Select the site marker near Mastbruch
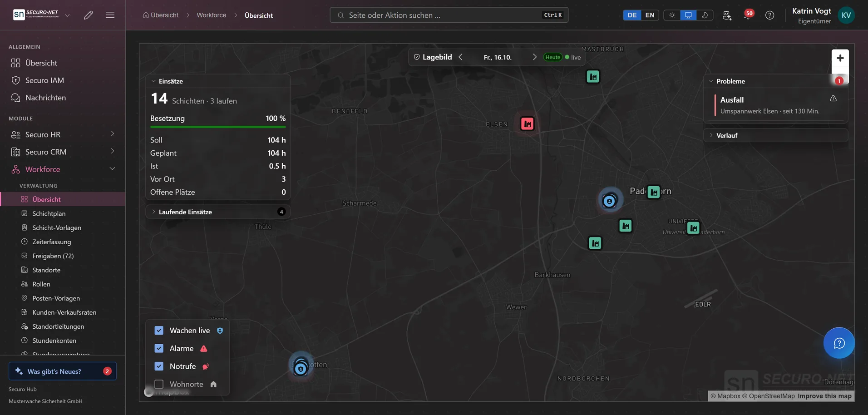 pyautogui.click(x=593, y=76)
